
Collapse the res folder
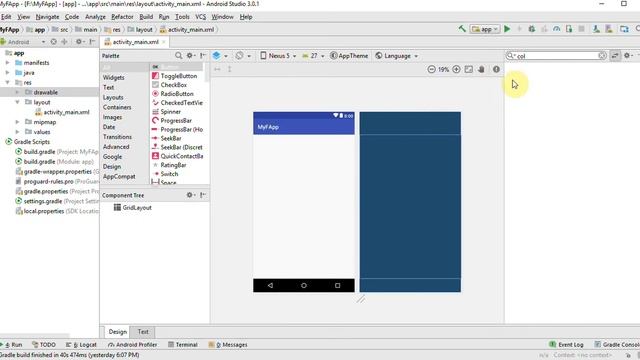(x=7, y=82)
